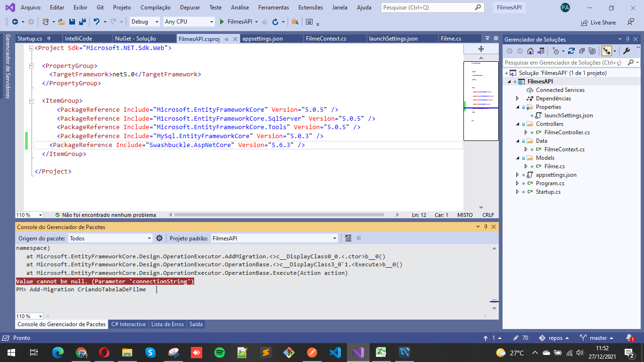Sync with Active Document in Solution Explorer
The image size is (644, 362).
571,51
